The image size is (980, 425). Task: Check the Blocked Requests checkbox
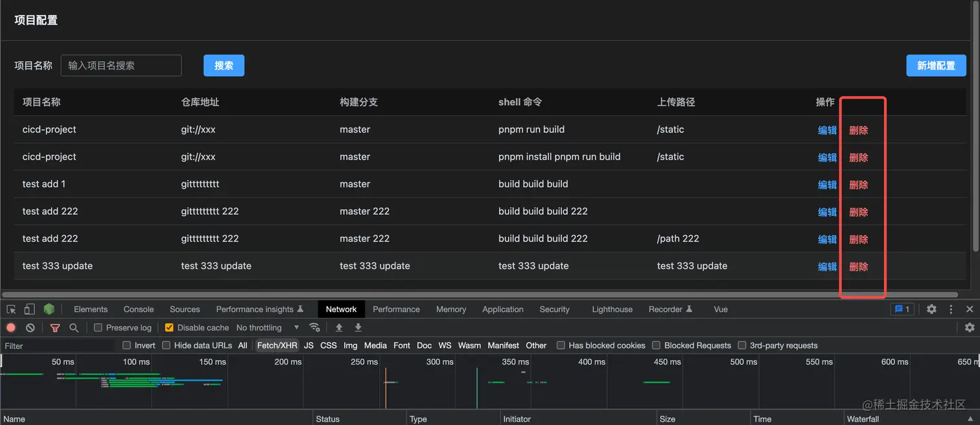[x=656, y=345]
